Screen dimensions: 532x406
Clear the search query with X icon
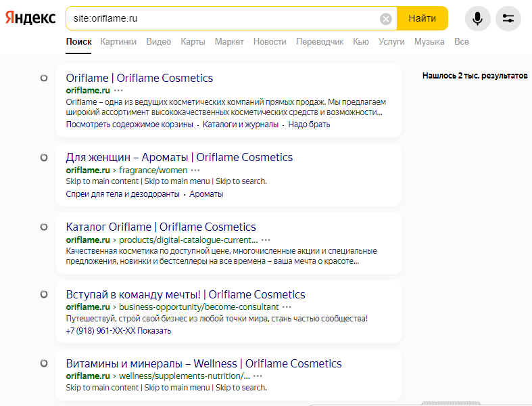click(x=385, y=19)
